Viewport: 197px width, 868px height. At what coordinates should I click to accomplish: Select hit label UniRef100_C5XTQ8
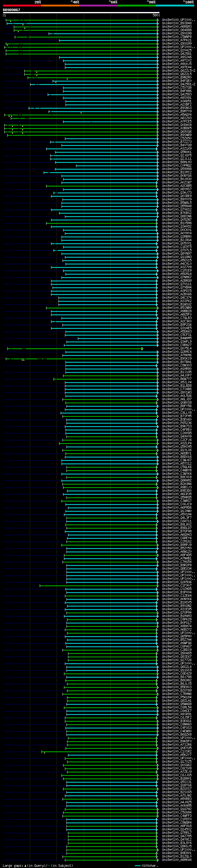click(176, 88)
